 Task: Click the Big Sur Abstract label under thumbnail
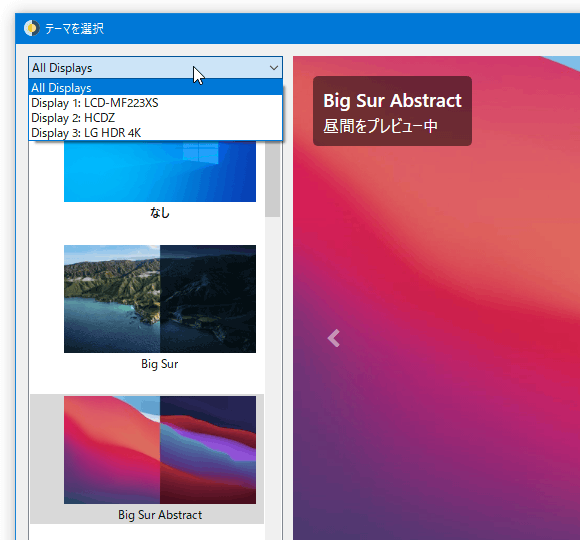pos(160,515)
